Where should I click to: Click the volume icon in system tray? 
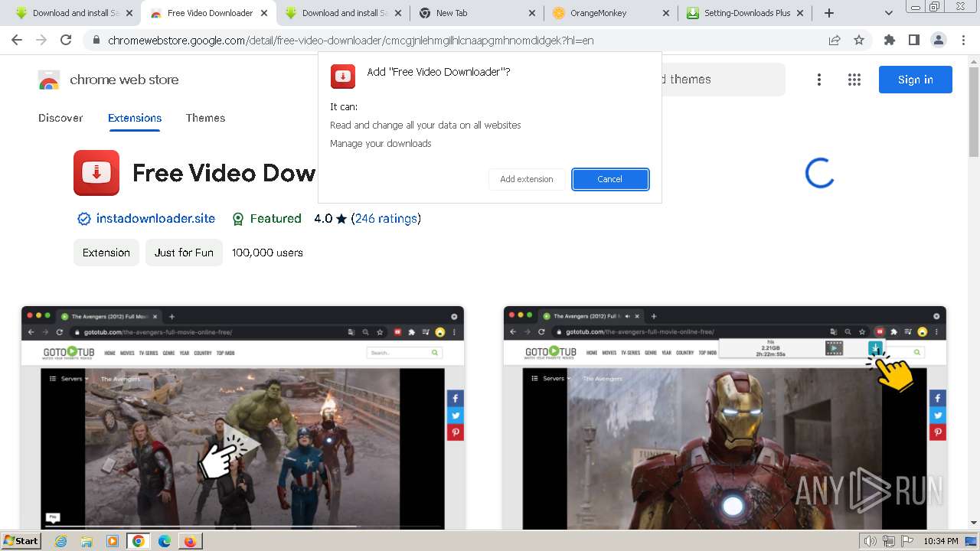point(870,541)
